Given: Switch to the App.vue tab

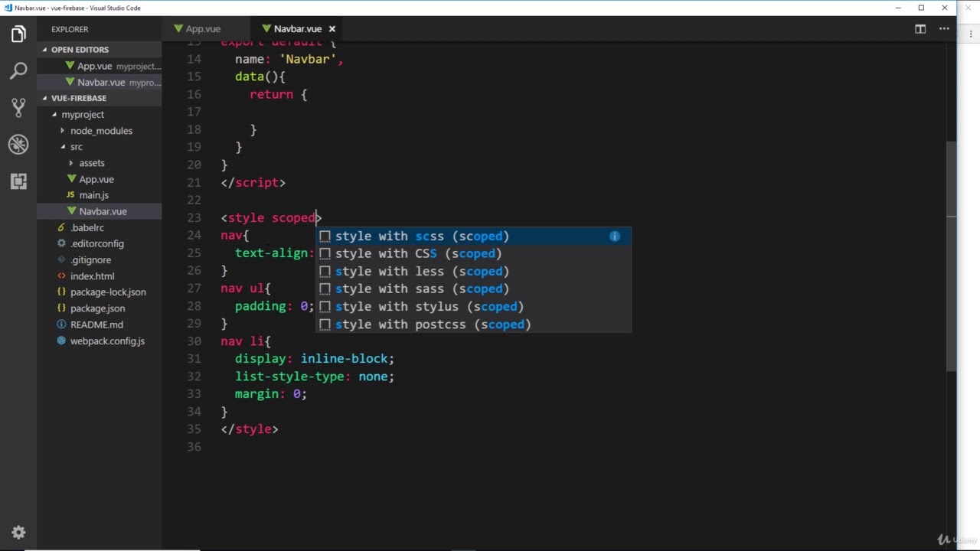Looking at the screenshot, I should coord(203,29).
